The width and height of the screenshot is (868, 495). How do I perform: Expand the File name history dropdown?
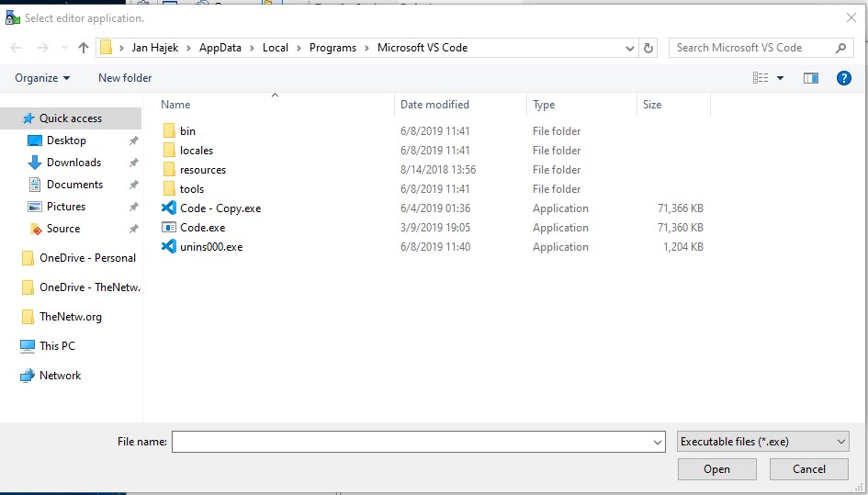pos(657,442)
